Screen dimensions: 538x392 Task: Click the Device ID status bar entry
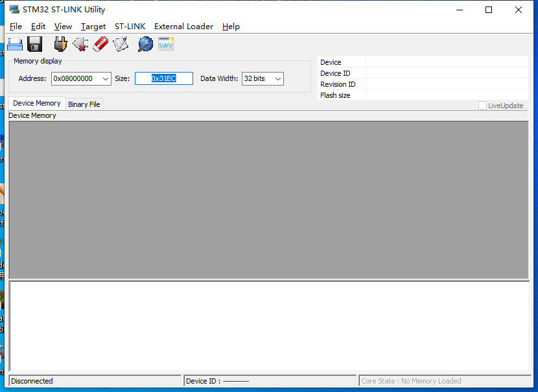(x=270, y=381)
